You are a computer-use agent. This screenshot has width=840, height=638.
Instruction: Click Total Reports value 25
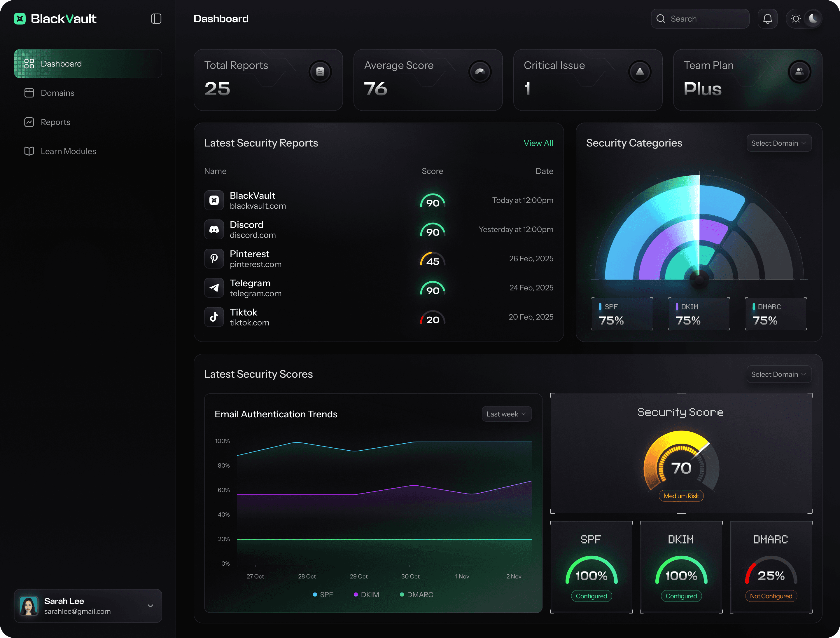[x=217, y=88]
